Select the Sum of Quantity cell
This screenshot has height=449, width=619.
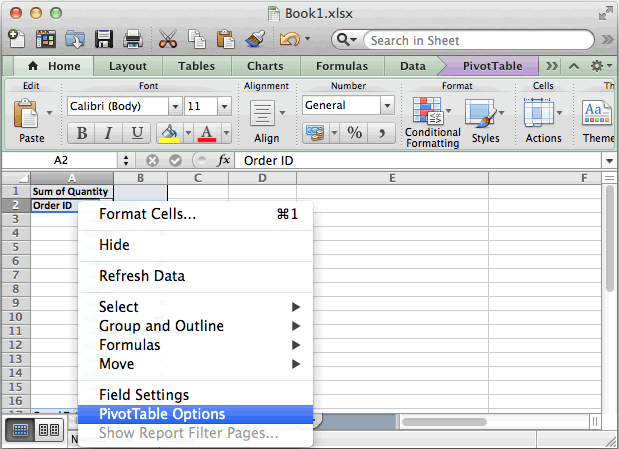point(72,192)
